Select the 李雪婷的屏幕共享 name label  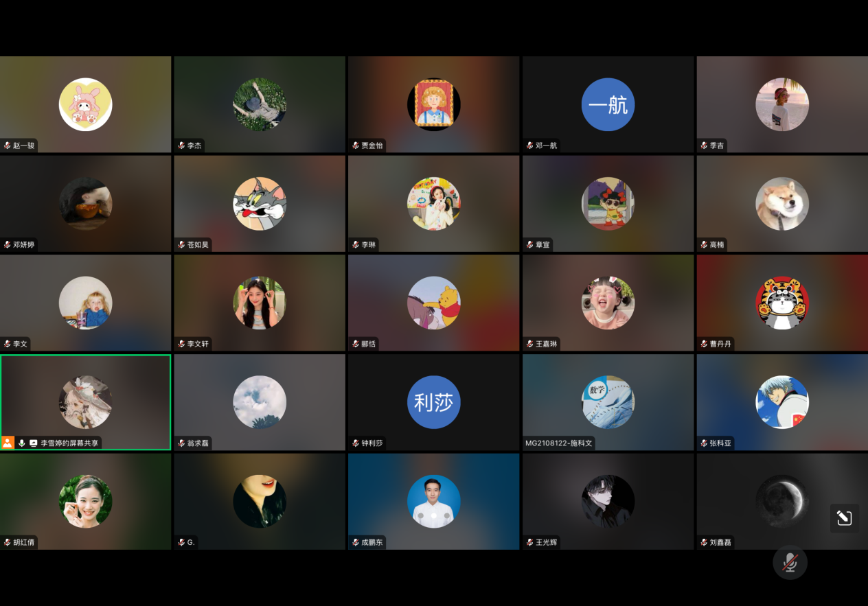click(69, 443)
